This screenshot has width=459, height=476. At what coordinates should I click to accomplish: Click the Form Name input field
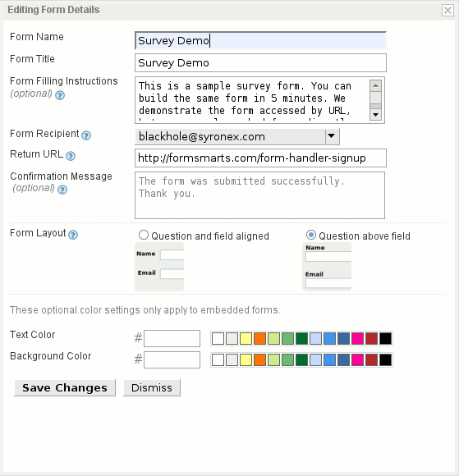260,40
